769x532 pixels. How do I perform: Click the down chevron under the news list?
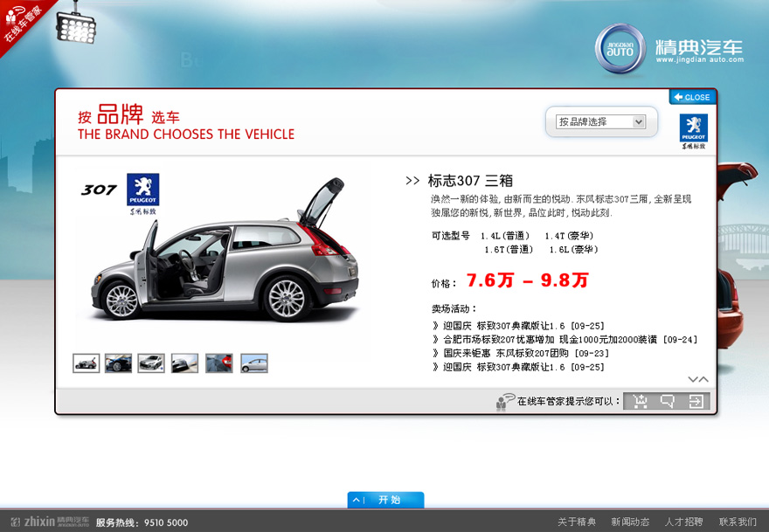[693, 379]
